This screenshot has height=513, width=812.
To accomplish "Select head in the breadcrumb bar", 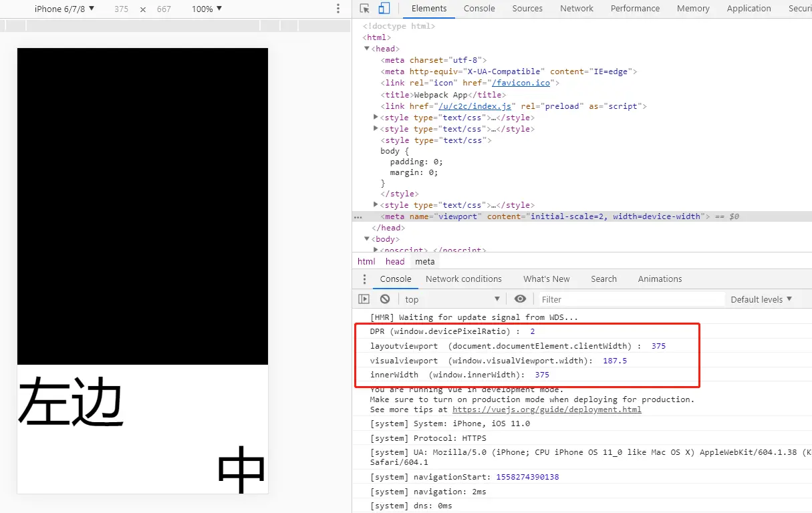I will (x=395, y=262).
